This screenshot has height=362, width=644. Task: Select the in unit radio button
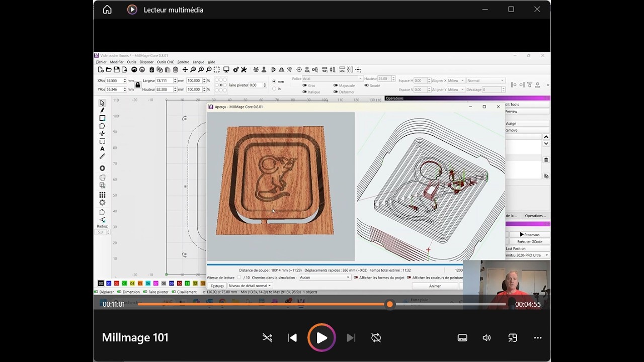point(274,88)
